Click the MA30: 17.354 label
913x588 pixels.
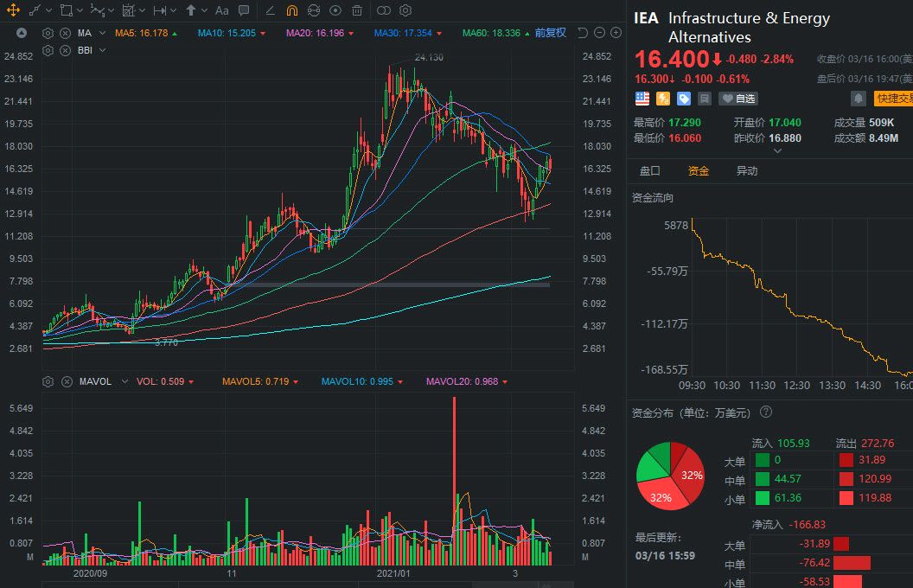tap(403, 33)
